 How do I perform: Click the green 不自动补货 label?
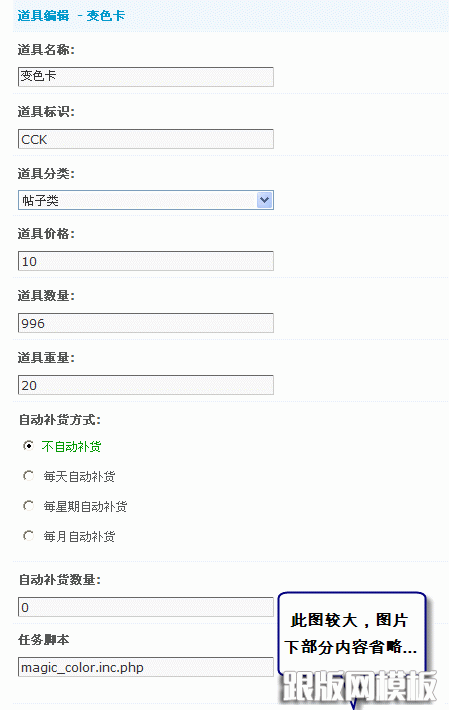click(72, 446)
